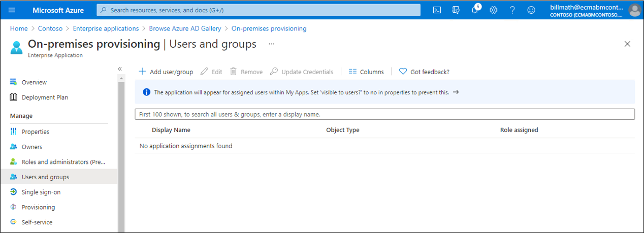This screenshot has width=644, height=233.
Task: Close the Users and groups blade
Action: point(627,44)
